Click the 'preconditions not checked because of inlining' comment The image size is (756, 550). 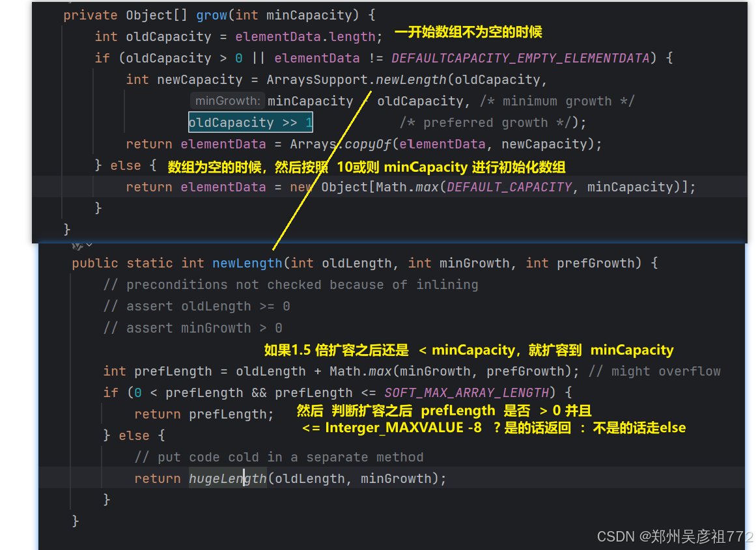click(290, 285)
